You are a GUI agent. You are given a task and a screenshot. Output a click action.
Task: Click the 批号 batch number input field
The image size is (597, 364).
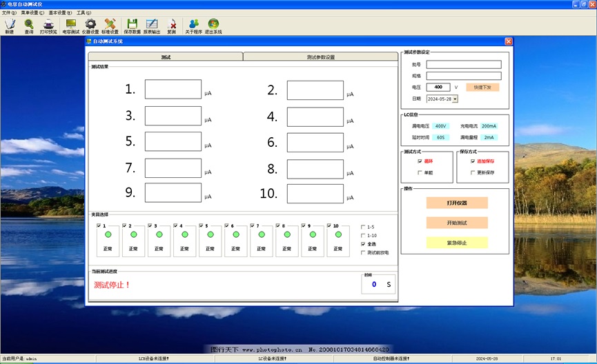[x=464, y=65]
